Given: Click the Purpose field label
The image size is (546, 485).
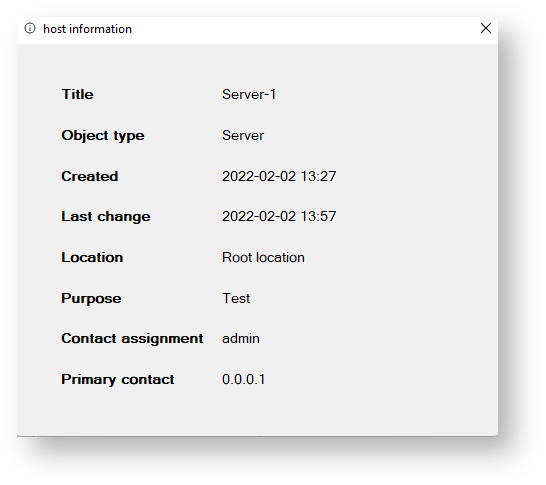Looking at the screenshot, I should pyautogui.click(x=91, y=299).
